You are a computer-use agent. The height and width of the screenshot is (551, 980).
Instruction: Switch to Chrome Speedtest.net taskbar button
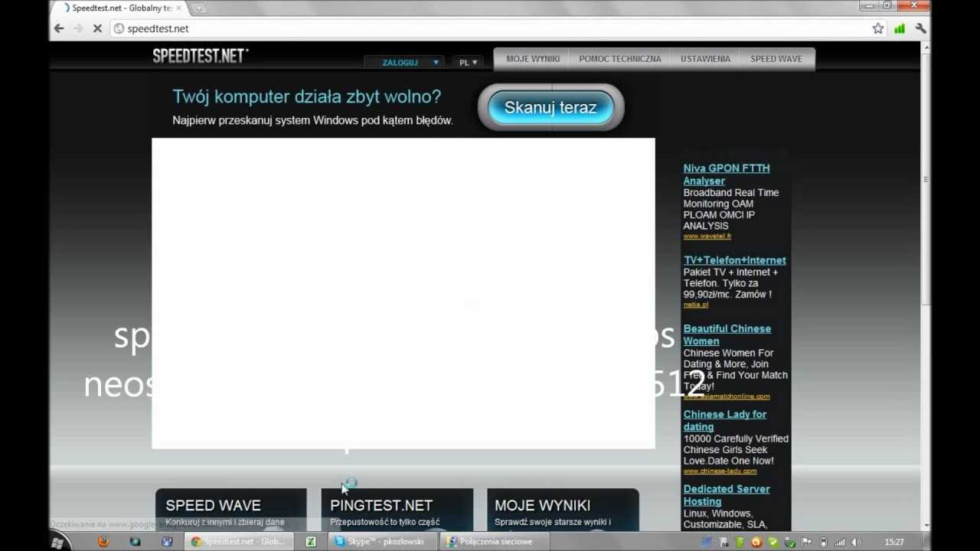[x=239, y=542]
